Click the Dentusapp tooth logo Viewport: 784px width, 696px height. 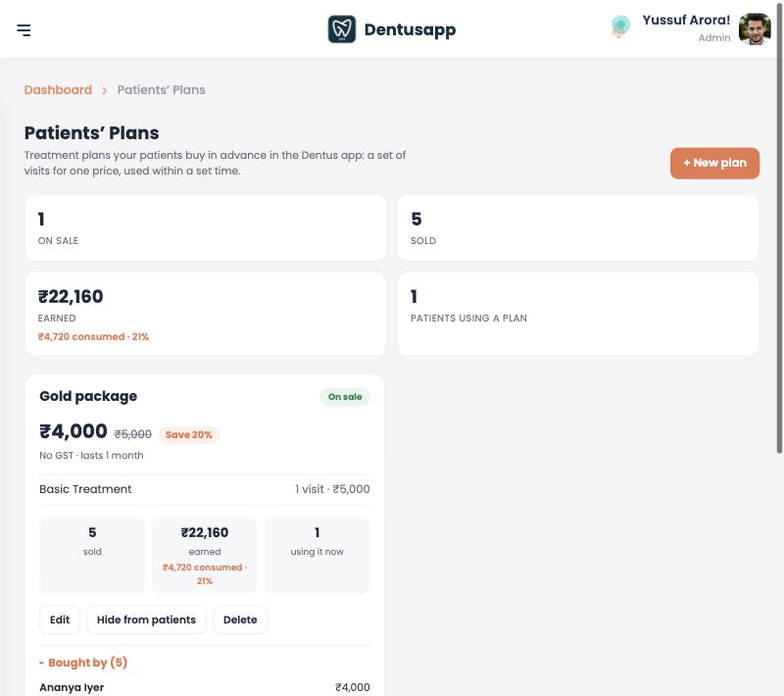(341, 29)
